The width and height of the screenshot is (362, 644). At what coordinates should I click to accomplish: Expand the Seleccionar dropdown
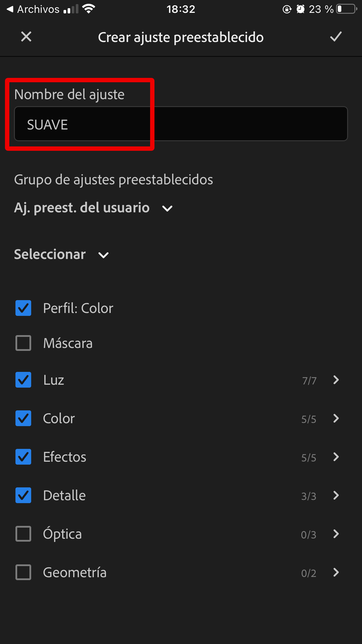click(61, 254)
